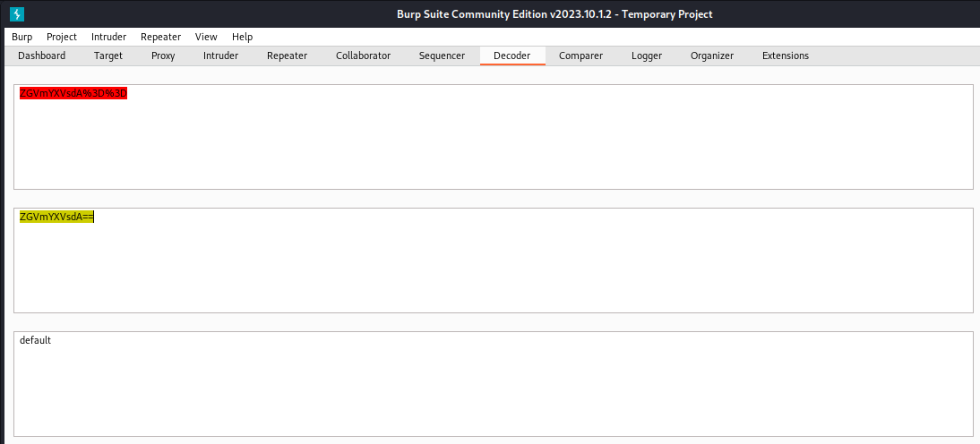Screen dimensions: 980x444
Task: Go to the Target tab
Action: (x=108, y=55)
